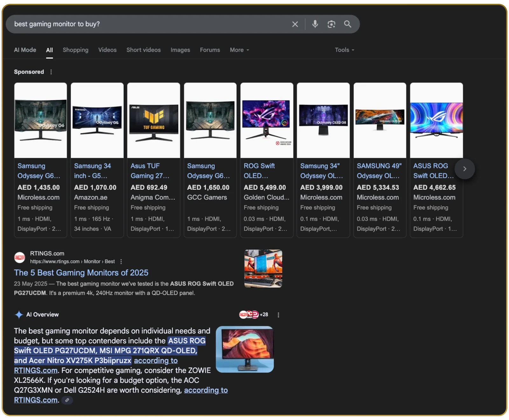
Task: Click the AI Overview heading label
Action: [x=43, y=315]
